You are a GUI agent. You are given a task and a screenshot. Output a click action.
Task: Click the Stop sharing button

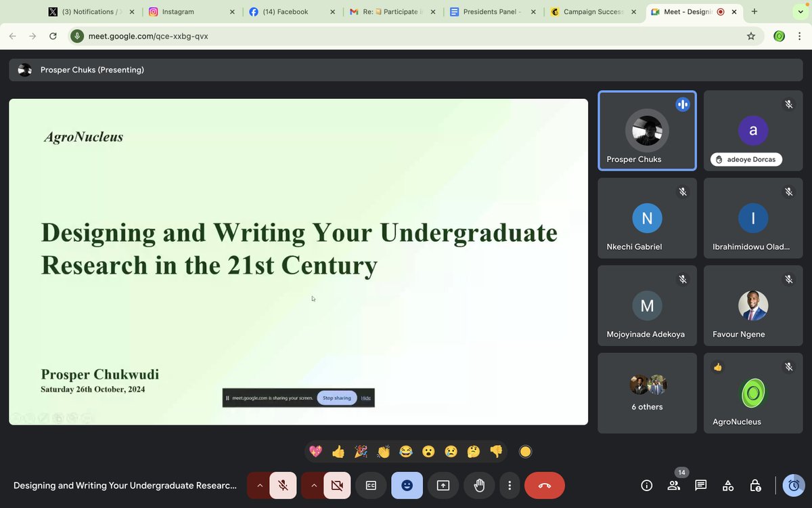[x=337, y=398]
